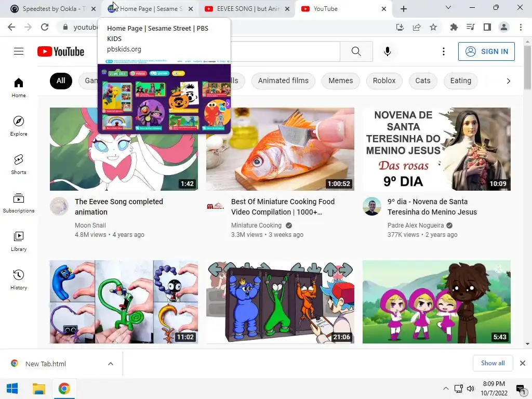Open the tab search chevron
This screenshot has width=532, height=399.
pyautogui.click(x=448, y=7)
